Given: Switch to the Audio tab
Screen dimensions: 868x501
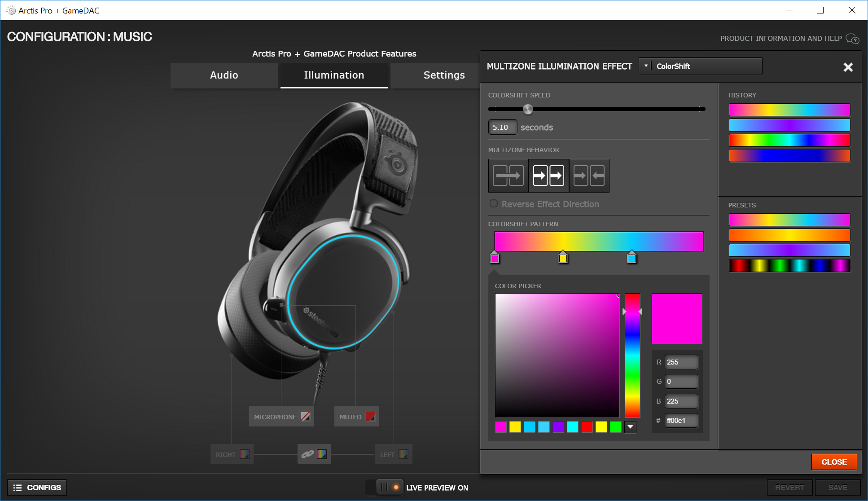Looking at the screenshot, I should 224,75.
